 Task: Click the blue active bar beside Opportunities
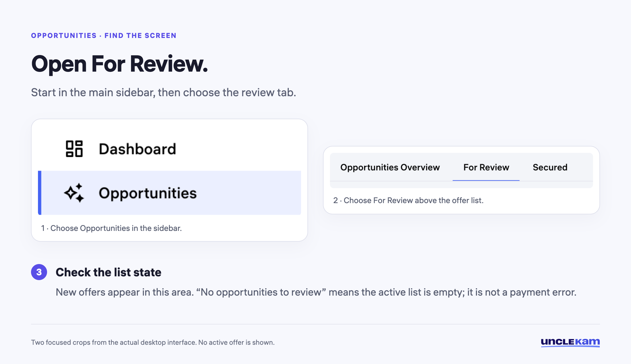point(40,193)
